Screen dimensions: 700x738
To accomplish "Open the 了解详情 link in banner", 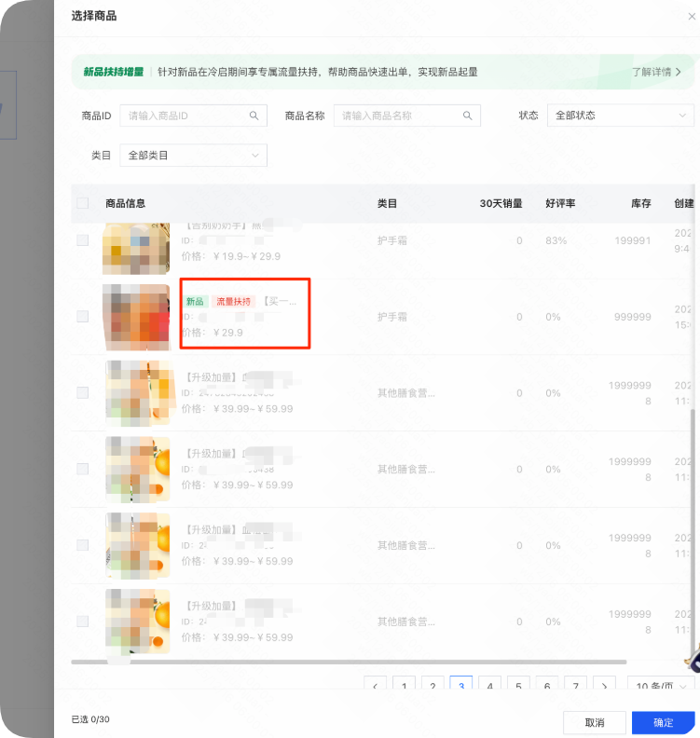I will (x=656, y=72).
